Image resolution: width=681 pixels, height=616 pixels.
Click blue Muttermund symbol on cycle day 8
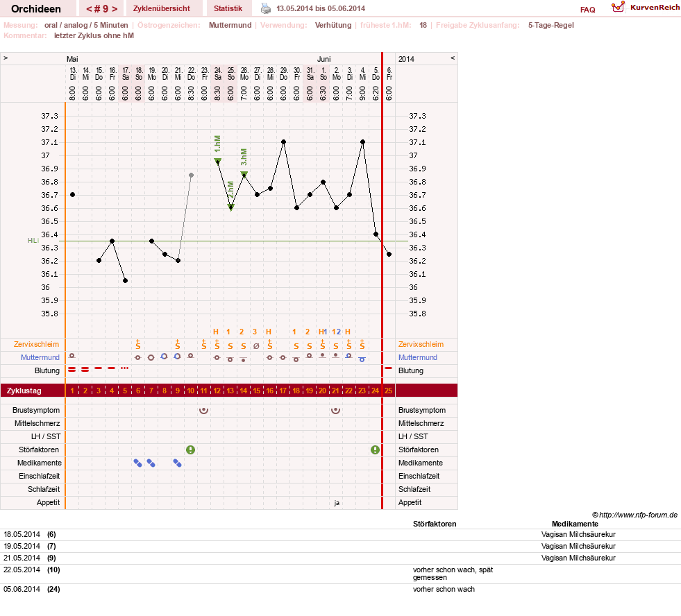pyautogui.click(x=164, y=357)
